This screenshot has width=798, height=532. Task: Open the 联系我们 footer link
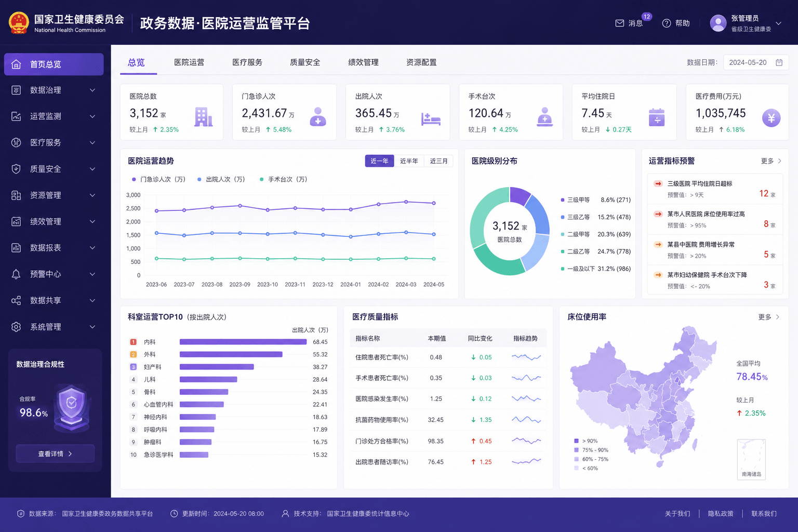pos(764,514)
